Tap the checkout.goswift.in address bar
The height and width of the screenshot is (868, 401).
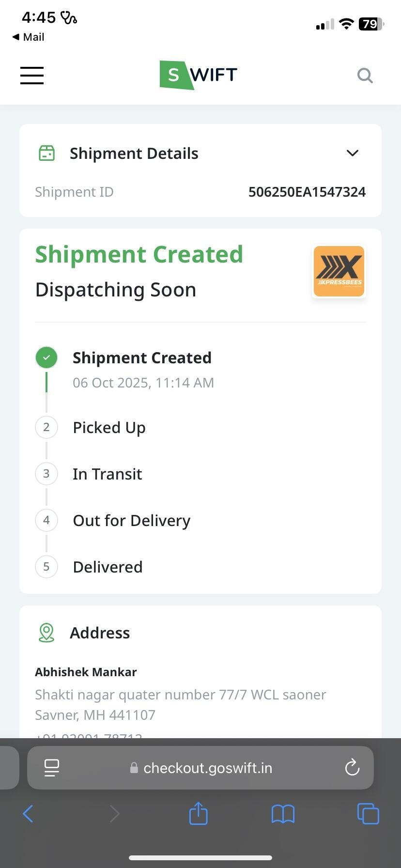tap(207, 768)
